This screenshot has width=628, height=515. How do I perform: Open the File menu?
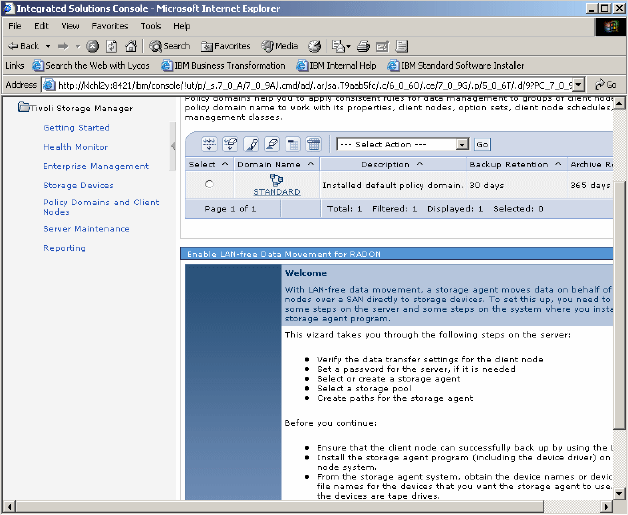click(x=15, y=26)
